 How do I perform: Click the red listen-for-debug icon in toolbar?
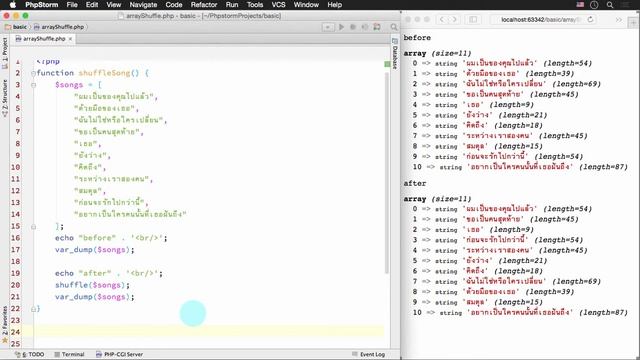(377, 27)
